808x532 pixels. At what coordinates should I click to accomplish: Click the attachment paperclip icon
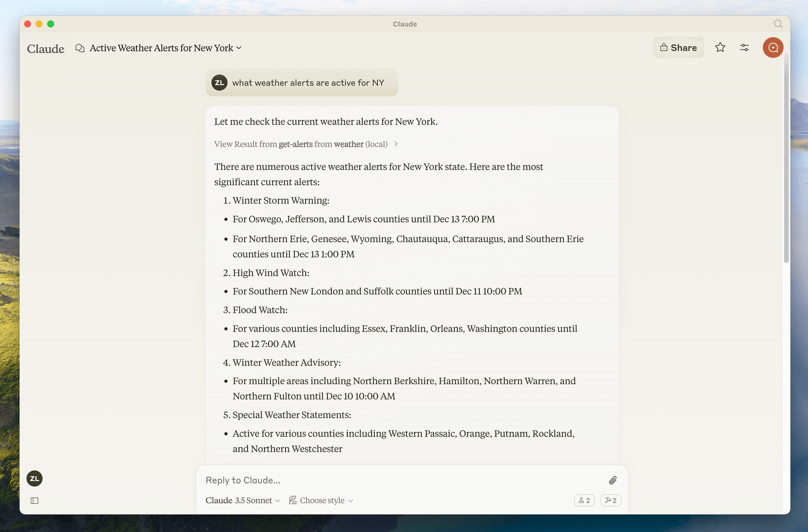point(612,480)
